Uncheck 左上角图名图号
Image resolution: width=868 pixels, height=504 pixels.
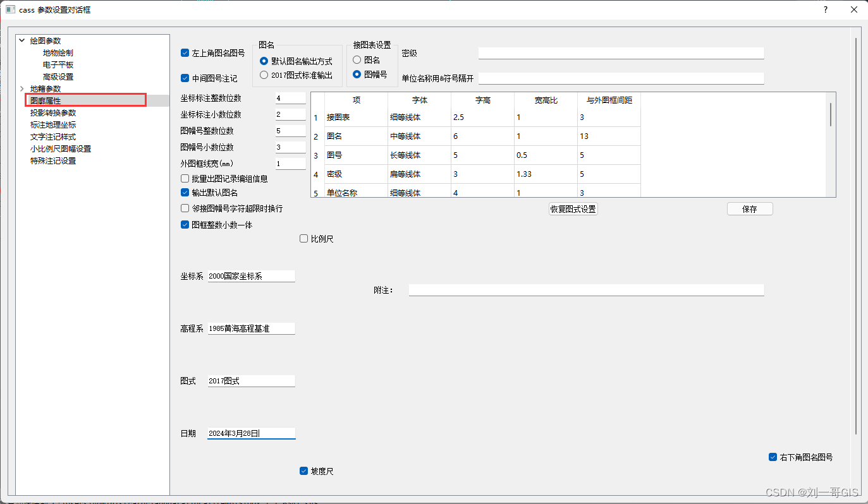185,53
